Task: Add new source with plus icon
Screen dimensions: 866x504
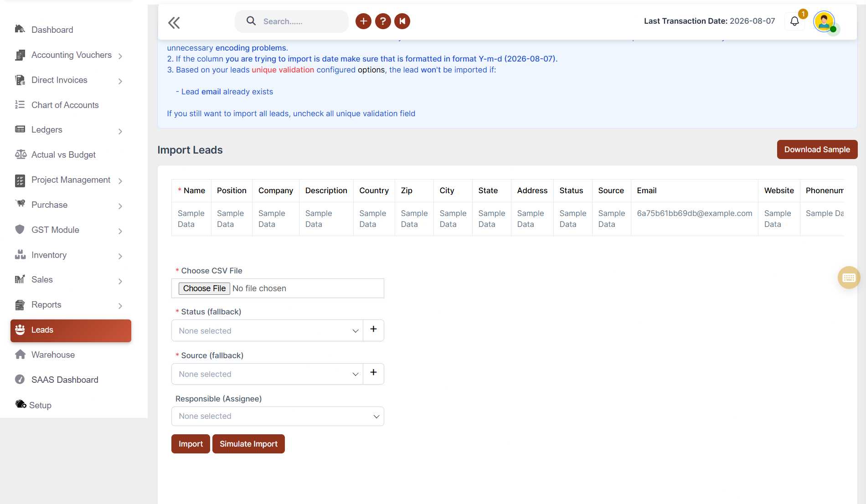Action: tap(373, 373)
